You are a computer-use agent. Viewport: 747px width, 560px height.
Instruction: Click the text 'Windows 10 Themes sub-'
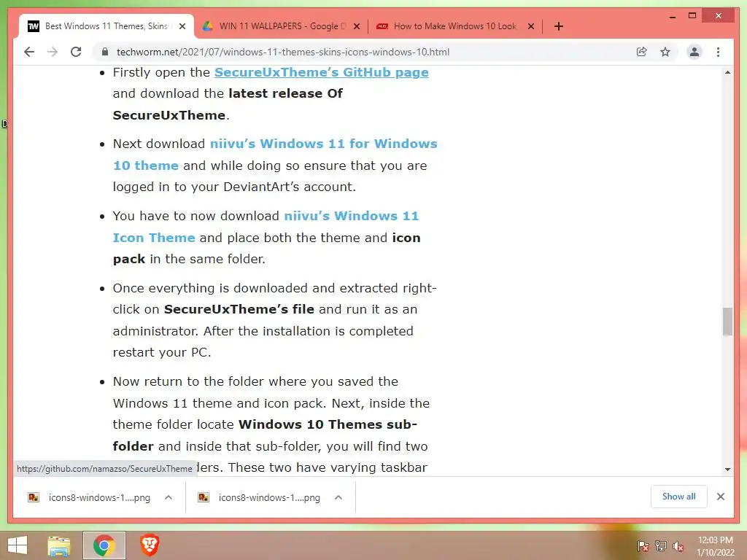click(x=328, y=424)
